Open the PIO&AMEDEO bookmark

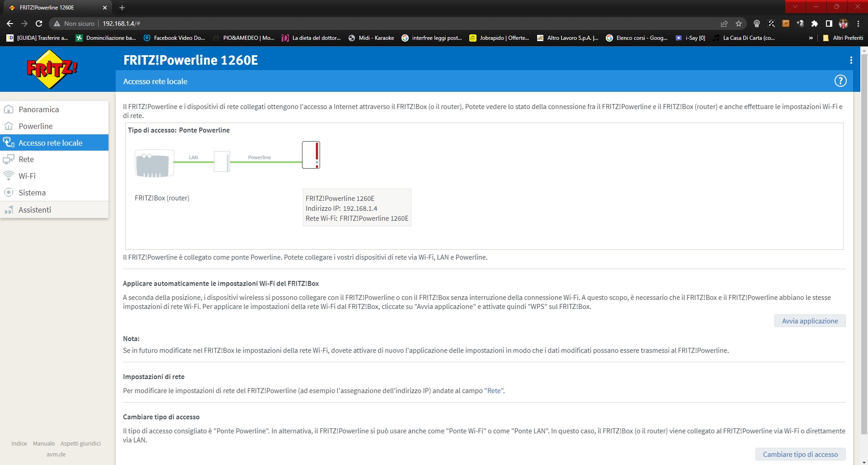[243, 38]
